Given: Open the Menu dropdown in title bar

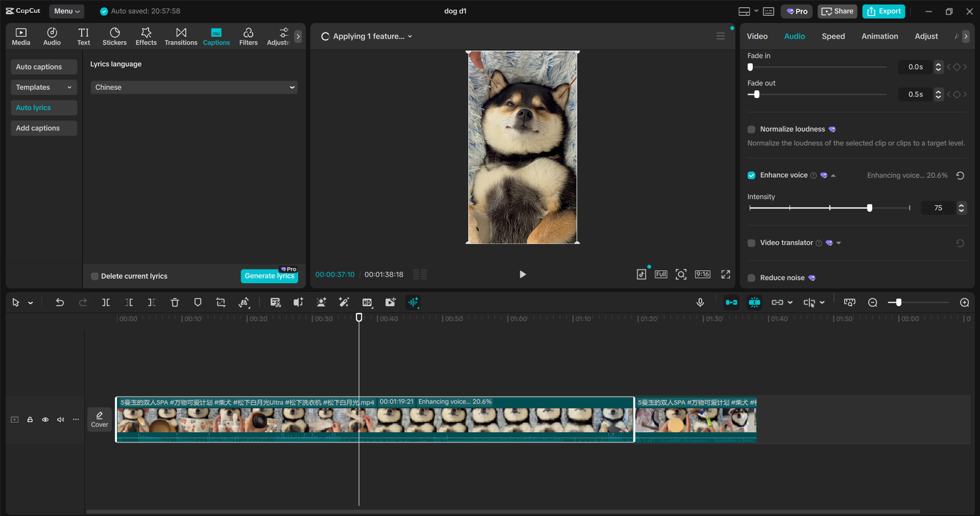Looking at the screenshot, I should point(67,11).
